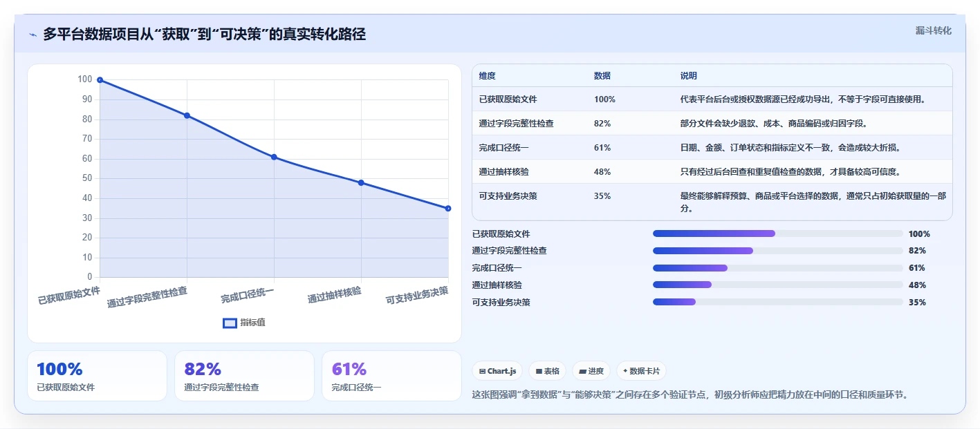Toggle the 指标值 legend swatch

point(230,323)
